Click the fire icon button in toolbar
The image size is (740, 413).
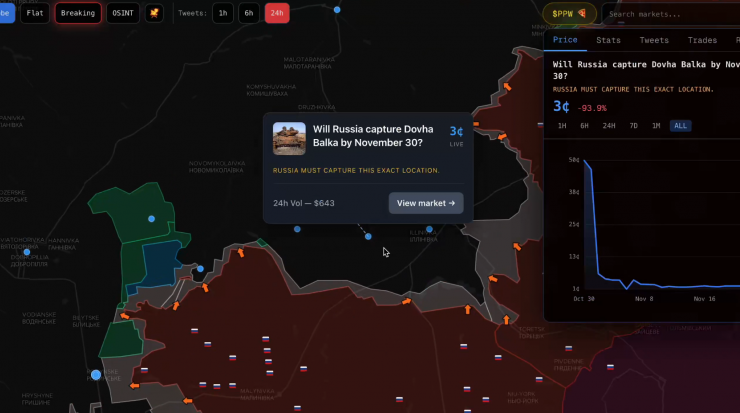(x=154, y=13)
